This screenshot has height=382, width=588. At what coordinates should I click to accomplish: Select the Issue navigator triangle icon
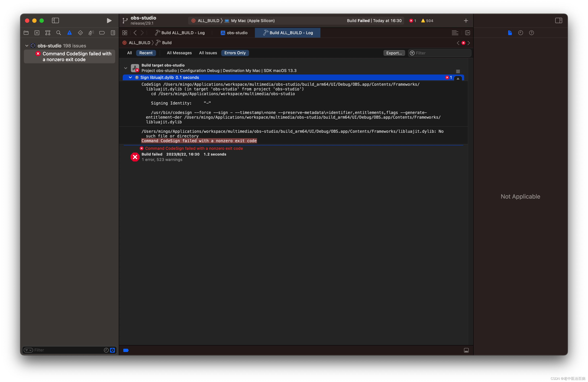click(69, 33)
